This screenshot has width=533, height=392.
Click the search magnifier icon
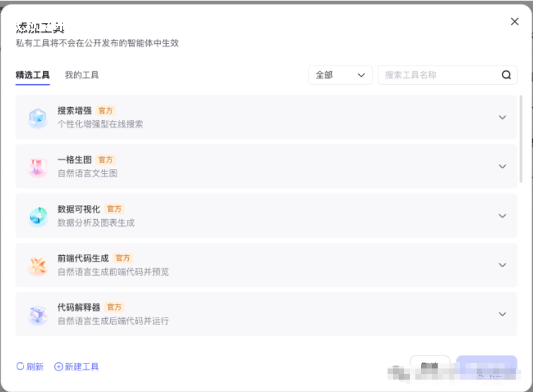[x=506, y=75]
